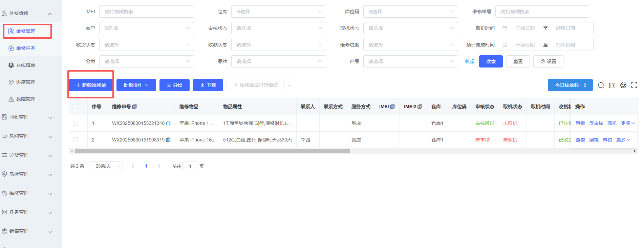
Task: Open the column settings gear icon
Action: click(x=623, y=85)
